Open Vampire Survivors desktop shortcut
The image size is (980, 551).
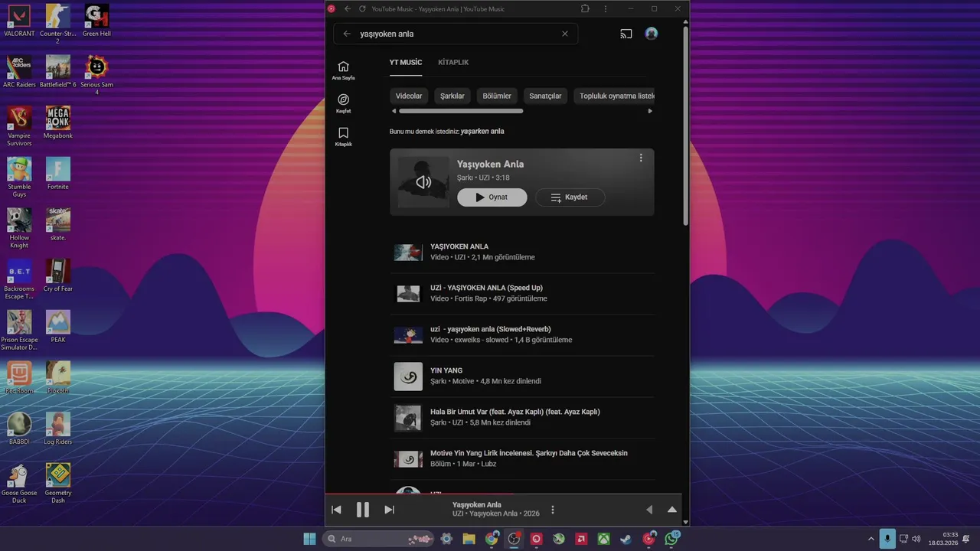(19, 126)
